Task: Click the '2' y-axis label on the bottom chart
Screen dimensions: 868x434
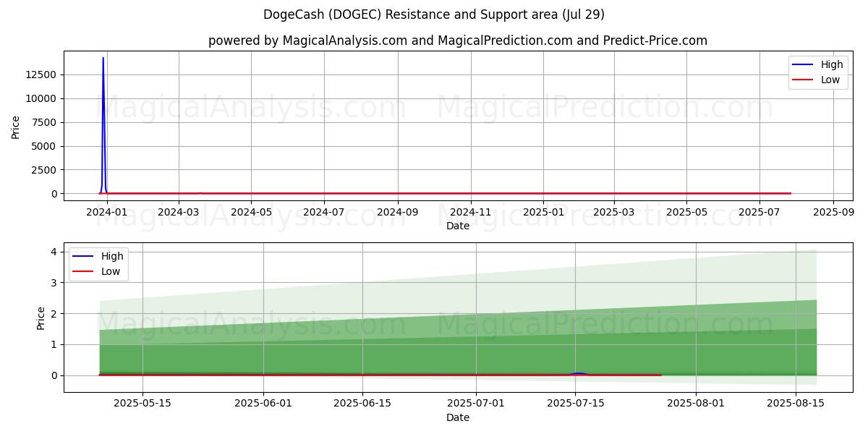Action: tap(54, 314)
